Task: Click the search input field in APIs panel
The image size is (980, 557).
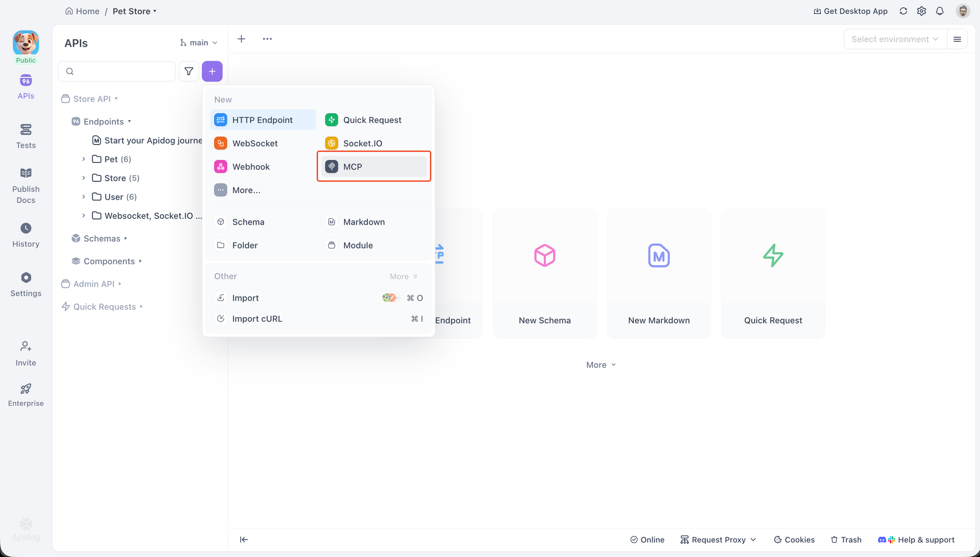Action: click(117, 71)
